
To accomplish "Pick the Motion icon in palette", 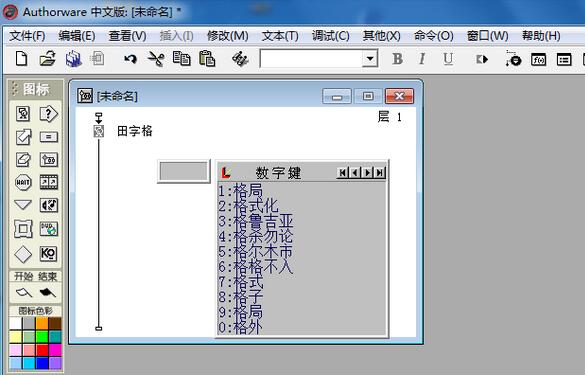I will pyautogui.click(x=23, y=137).
